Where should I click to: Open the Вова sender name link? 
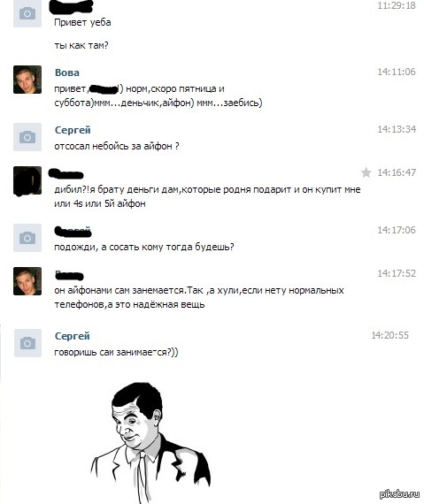(67, 73)
